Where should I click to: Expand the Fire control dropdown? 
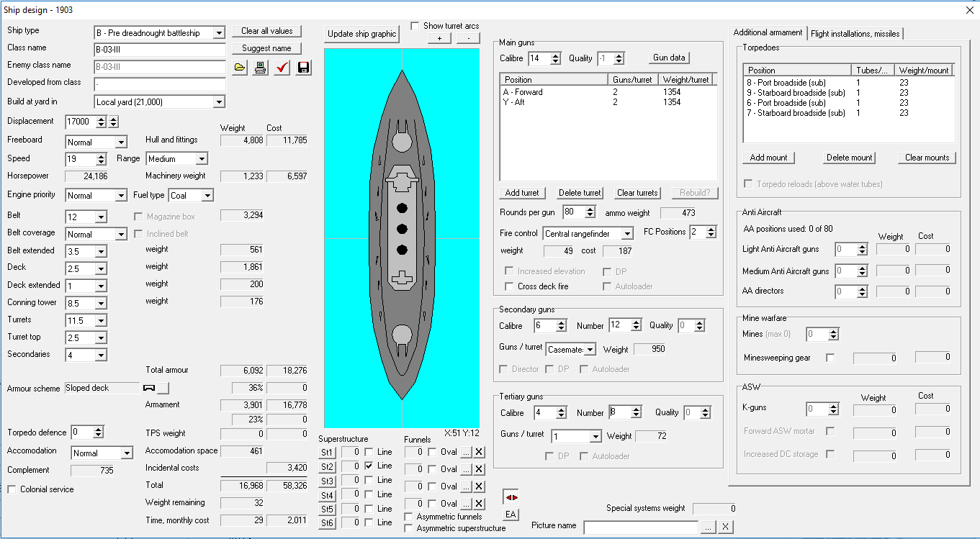627,233
